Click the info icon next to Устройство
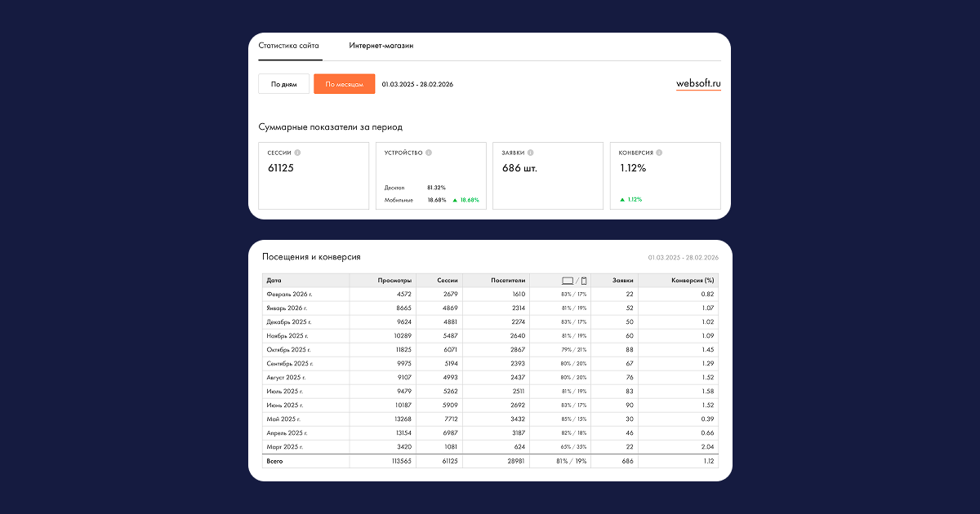This screenshot has width=980, height=514. tap(429, 153)
